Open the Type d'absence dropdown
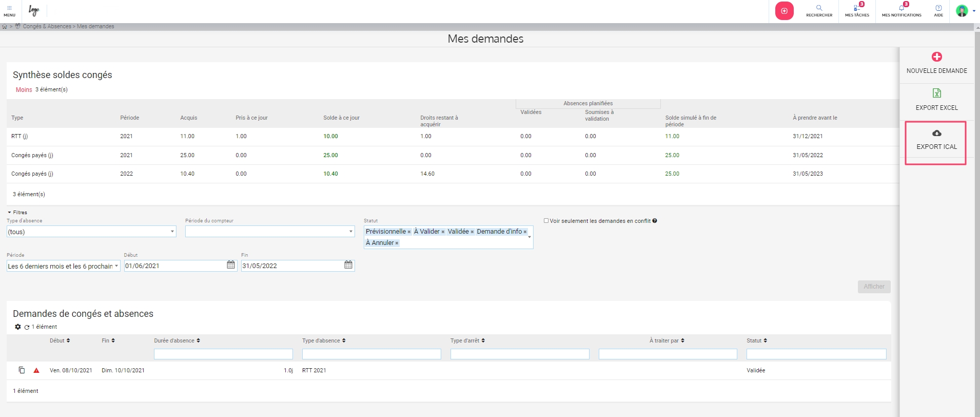This screenshot has width=980, height=417. (91, 232)
